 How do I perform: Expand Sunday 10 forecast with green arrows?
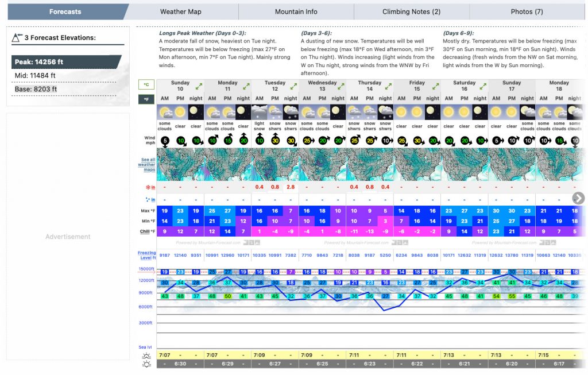[199, 86]
